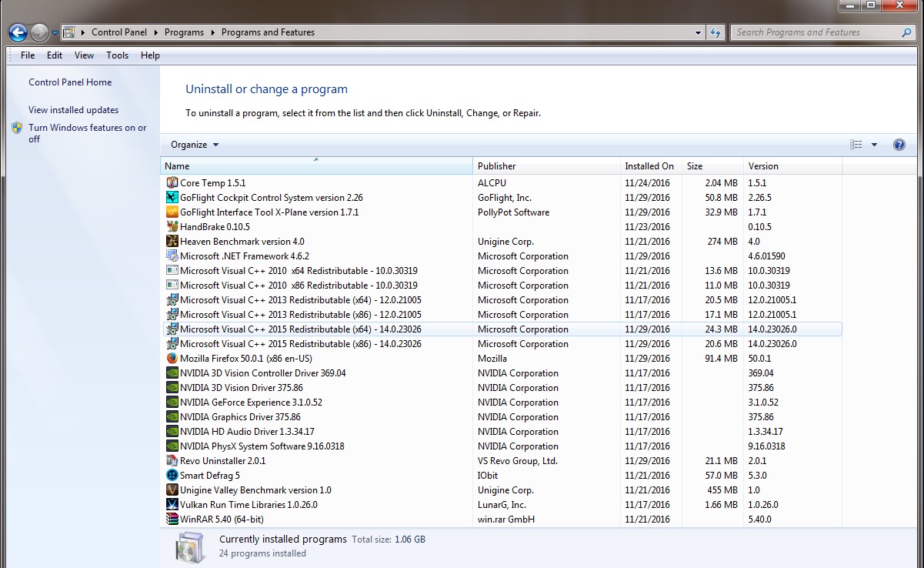
Task: Open the Organize dropdown menu
Action: point(195,145)
